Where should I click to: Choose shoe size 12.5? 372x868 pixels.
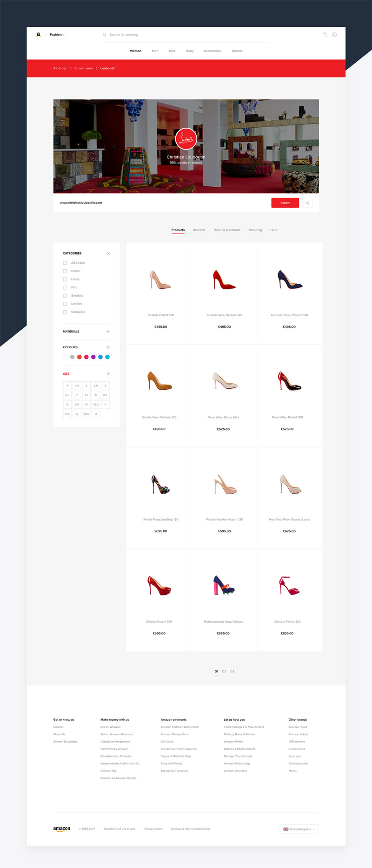[86, 414]
